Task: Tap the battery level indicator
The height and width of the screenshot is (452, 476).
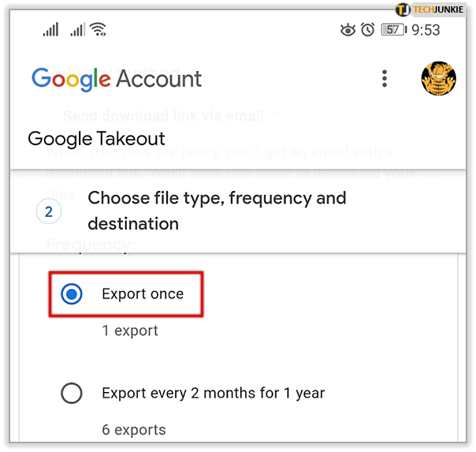Action: coord(392,30)
